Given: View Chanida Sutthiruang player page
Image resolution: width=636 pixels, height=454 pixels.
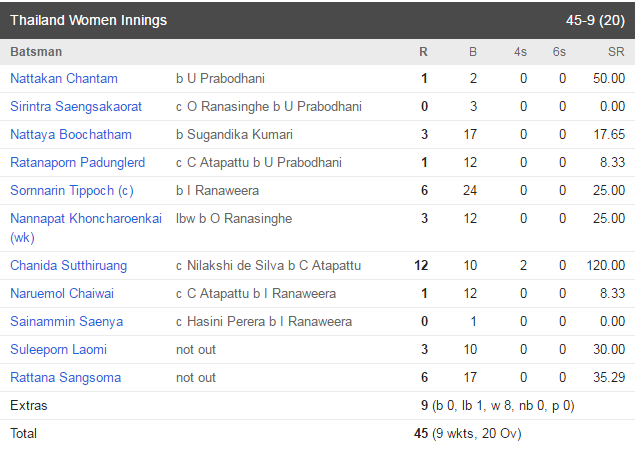Looking at the screenshot, I should tap(69, 265).
